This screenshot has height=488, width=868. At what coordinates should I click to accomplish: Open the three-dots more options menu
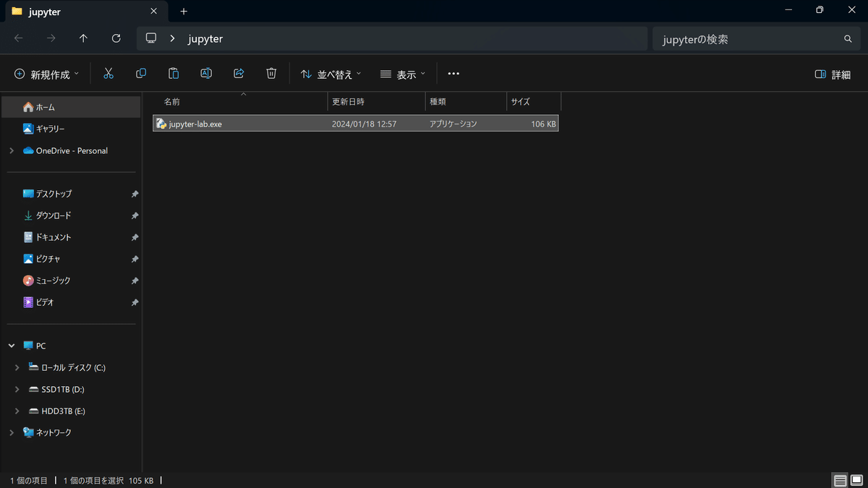pos(454,74)
